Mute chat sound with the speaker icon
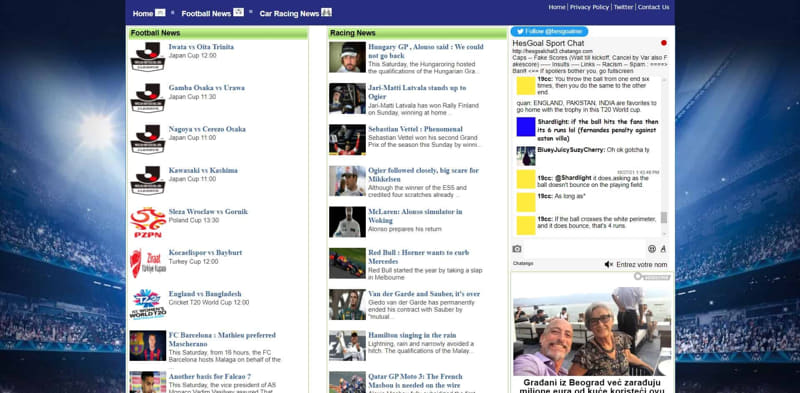 point(608,264)
